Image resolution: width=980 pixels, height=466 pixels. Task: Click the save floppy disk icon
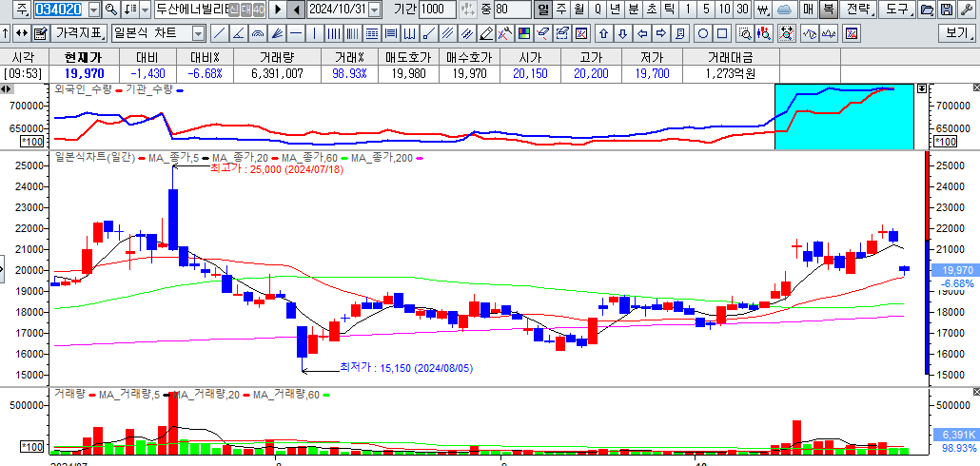(945, 10)
